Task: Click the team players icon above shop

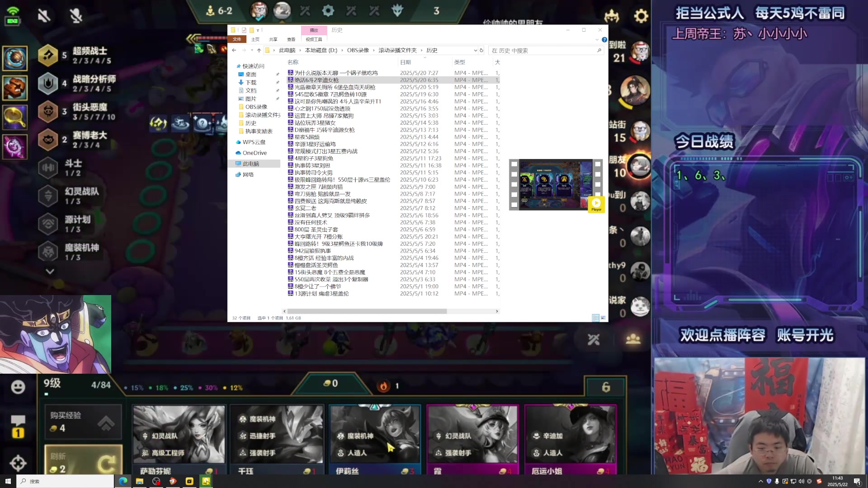Action: pyautogui.click(x=633, y=339)
